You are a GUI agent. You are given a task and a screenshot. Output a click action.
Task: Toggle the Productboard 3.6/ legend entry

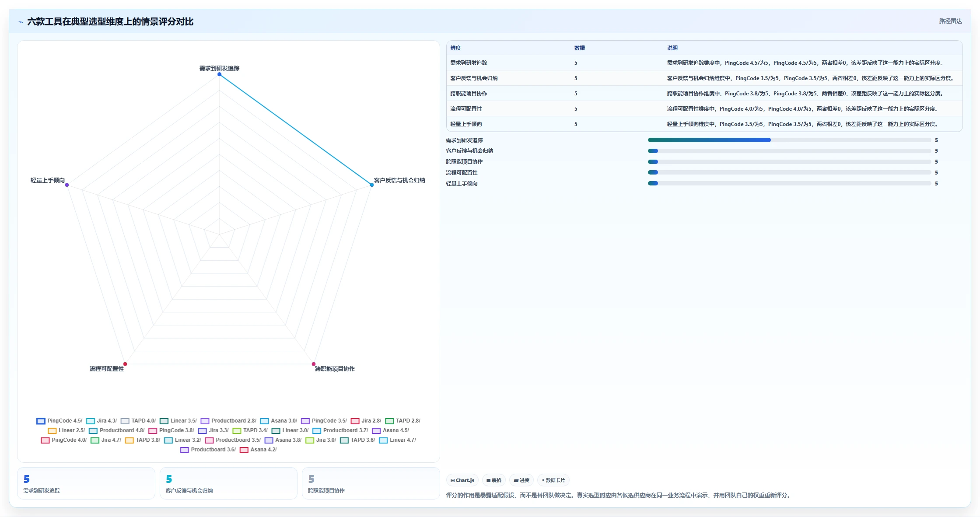point(208,450)
